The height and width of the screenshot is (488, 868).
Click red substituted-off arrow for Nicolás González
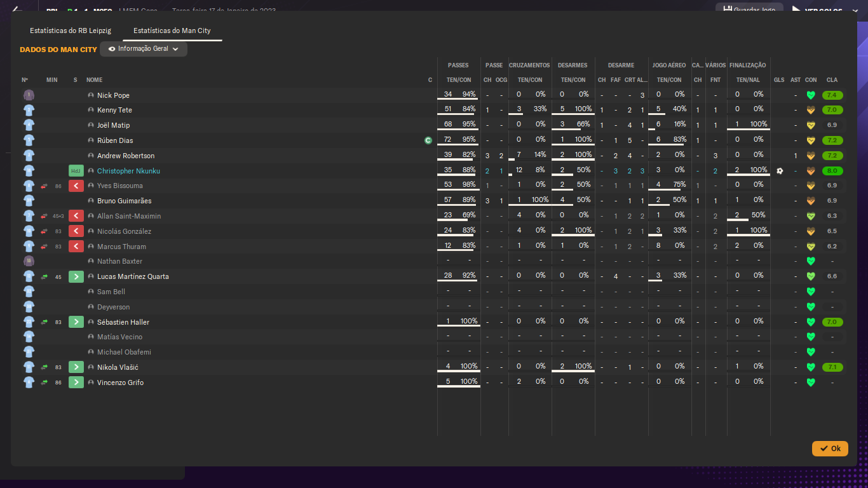tap(76, 231)
